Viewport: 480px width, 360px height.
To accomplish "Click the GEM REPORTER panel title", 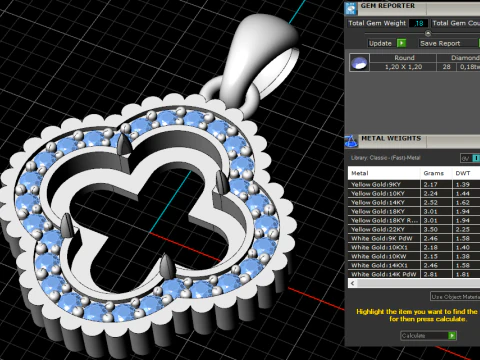I will coord(388,6).
